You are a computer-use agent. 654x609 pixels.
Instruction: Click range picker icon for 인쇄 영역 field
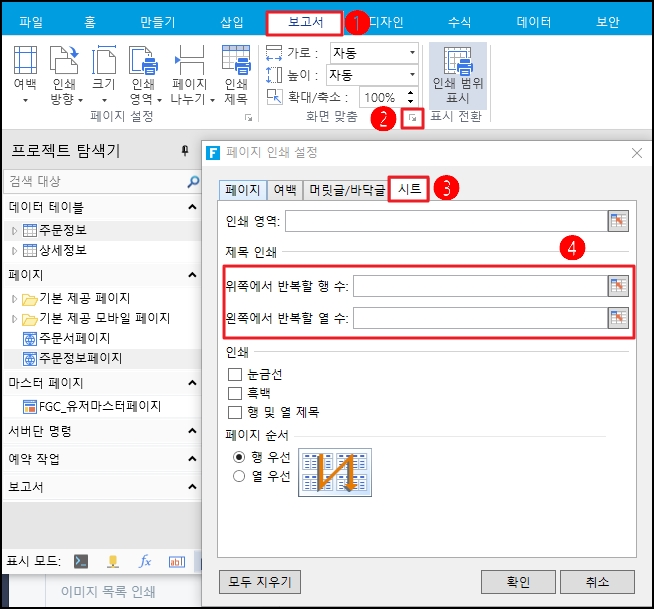click(618, 221)
